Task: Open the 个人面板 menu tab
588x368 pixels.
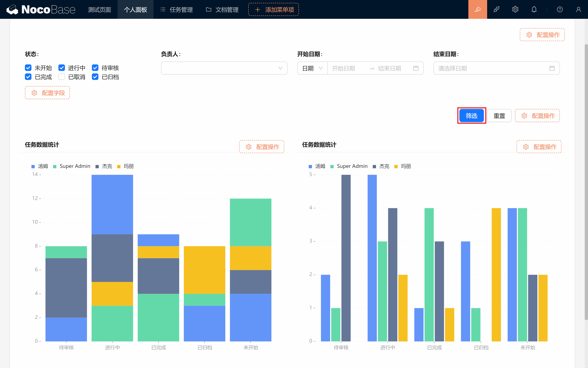Action: point(135,9)
